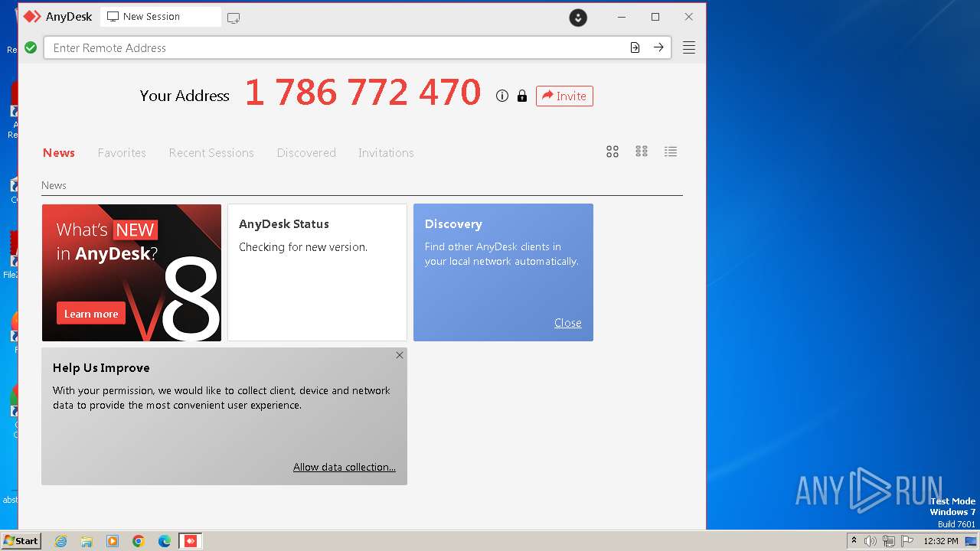Open File Explorer from the taskbar

(87, 541)
